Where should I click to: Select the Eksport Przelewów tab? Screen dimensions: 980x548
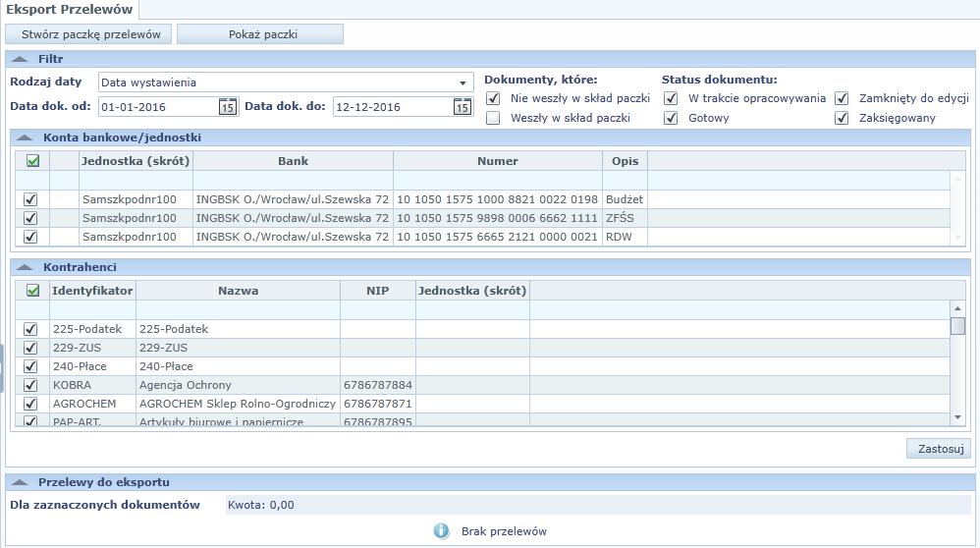coord(70,10)
